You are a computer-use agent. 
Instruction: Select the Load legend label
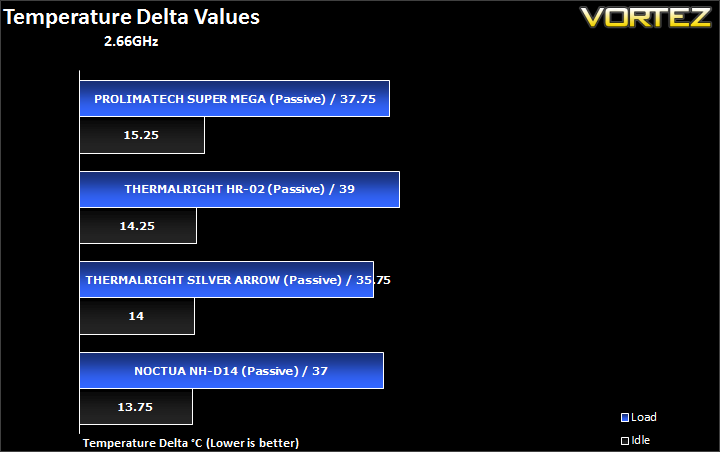click(644, 417)
